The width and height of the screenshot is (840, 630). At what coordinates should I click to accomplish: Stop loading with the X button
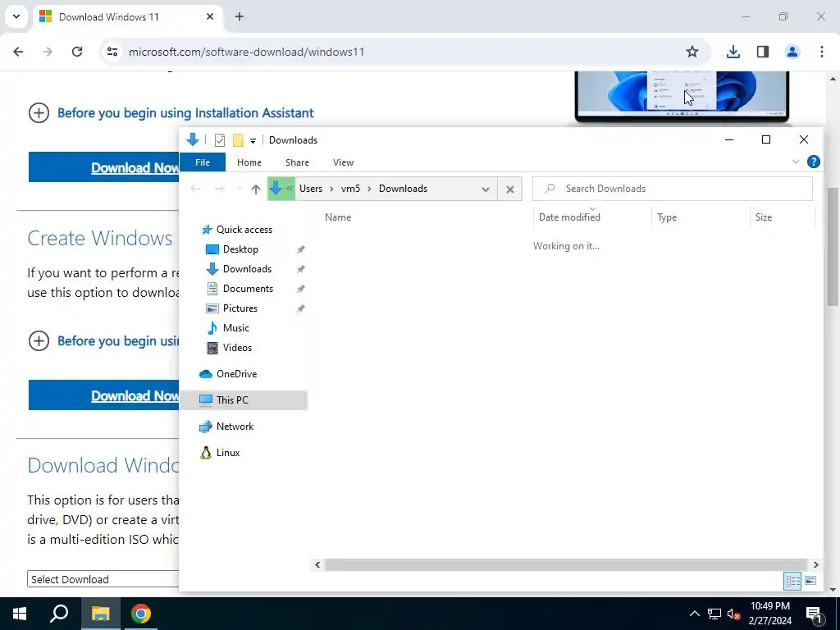tap(510, 189)
